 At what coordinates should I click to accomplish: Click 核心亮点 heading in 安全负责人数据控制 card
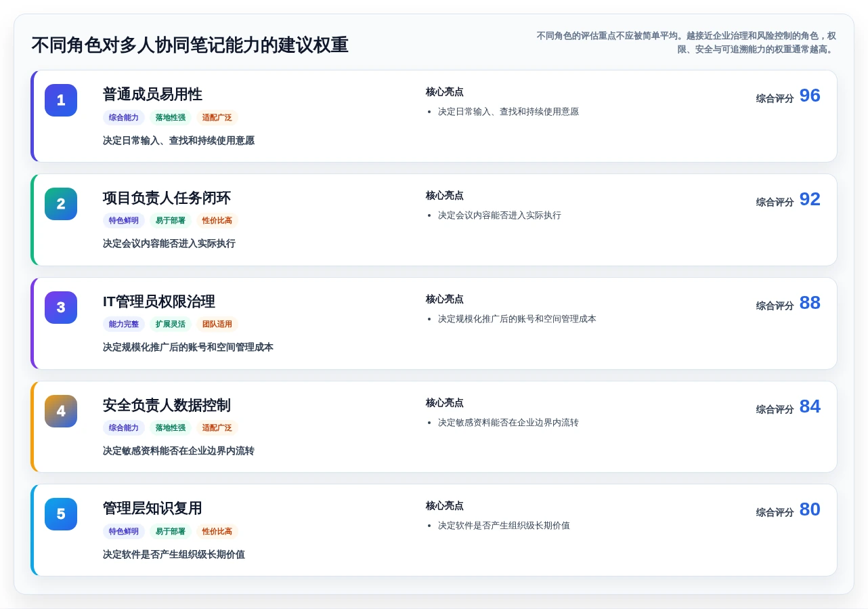point(445,403)
